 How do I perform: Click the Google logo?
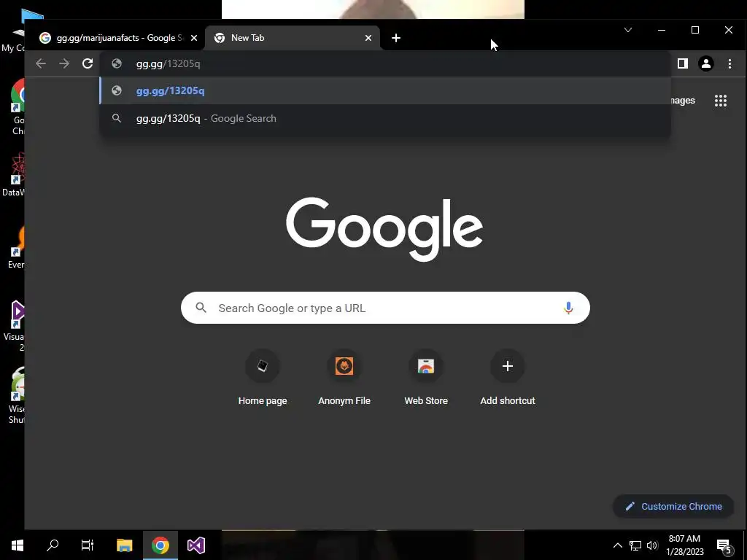[384, 229]
